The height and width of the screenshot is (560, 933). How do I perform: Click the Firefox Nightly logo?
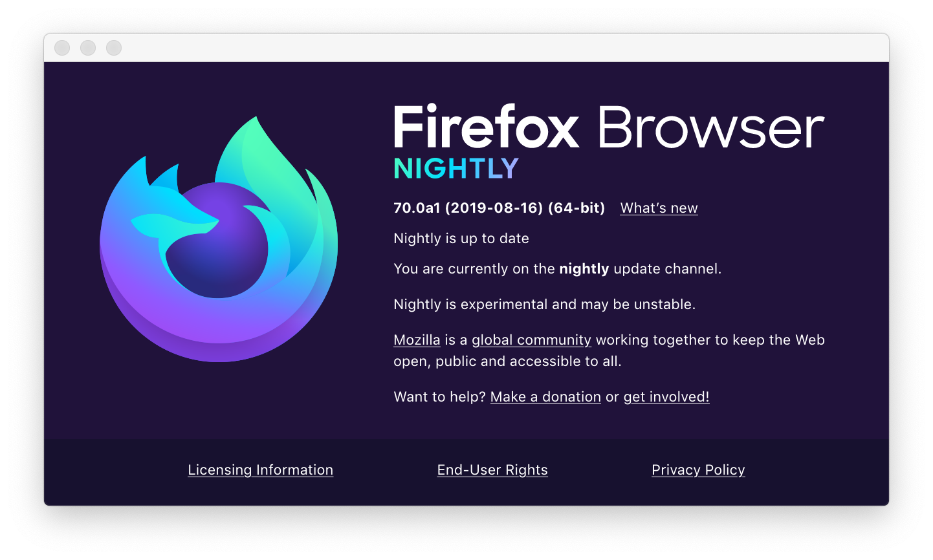click(219, 239)
